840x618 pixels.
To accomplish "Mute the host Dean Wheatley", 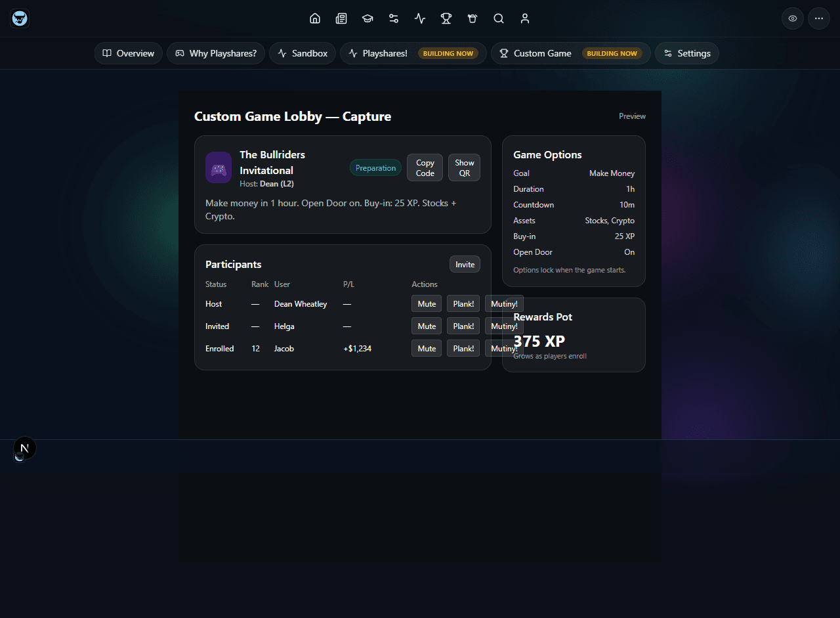I will coord(426,303).
